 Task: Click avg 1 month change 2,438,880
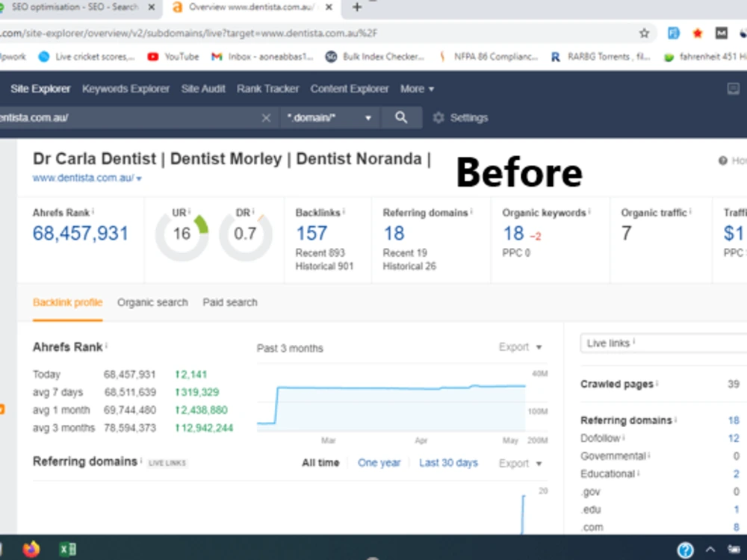pyautogui.click(x=201, y=410)
